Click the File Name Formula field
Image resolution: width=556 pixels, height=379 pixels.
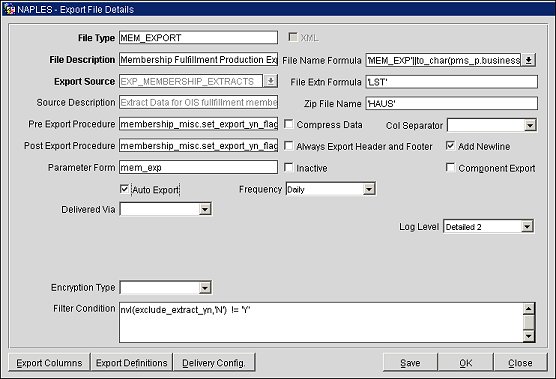pyautogui.click(x=443, y=60)
